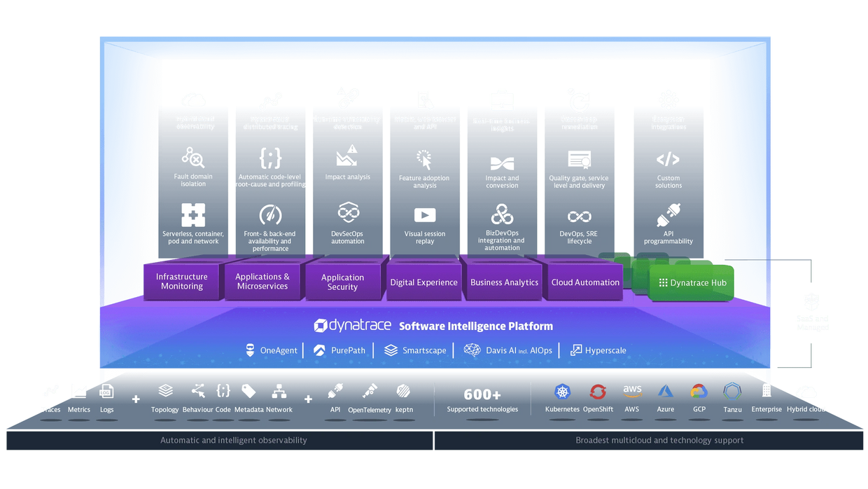Screen dimensions: 868x489
Task: Click the Hyperscale icon
Action: pos(575,350)
